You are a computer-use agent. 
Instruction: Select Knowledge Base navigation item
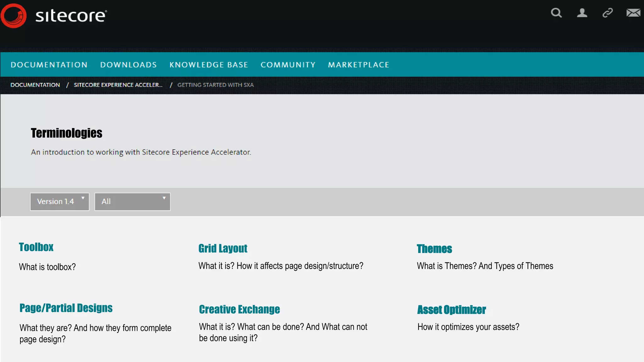point(209,65)
